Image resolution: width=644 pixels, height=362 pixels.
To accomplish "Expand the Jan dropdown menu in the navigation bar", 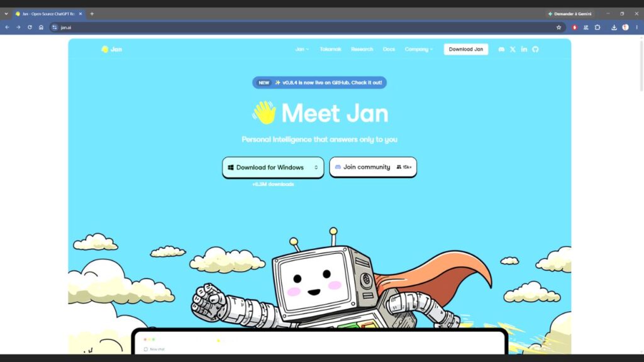I will point(302,49).
